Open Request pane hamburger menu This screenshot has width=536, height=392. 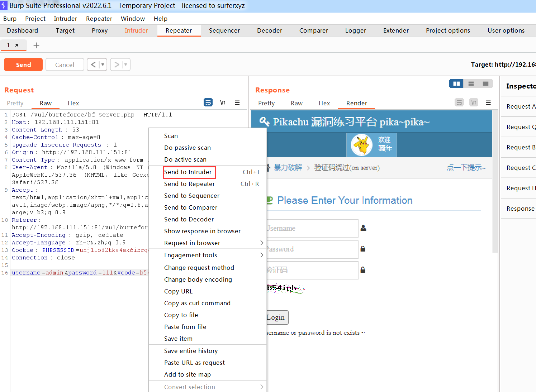pyautogui.click(x=237, y=102)
